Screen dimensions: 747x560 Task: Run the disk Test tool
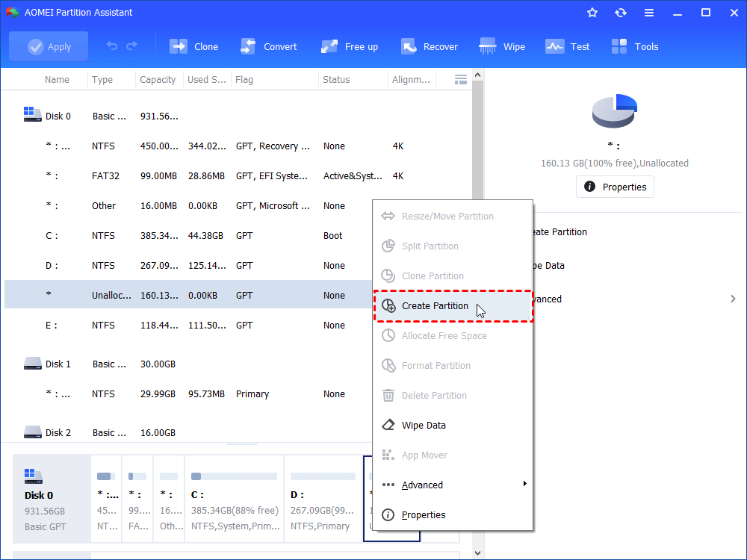coord(568,46)
